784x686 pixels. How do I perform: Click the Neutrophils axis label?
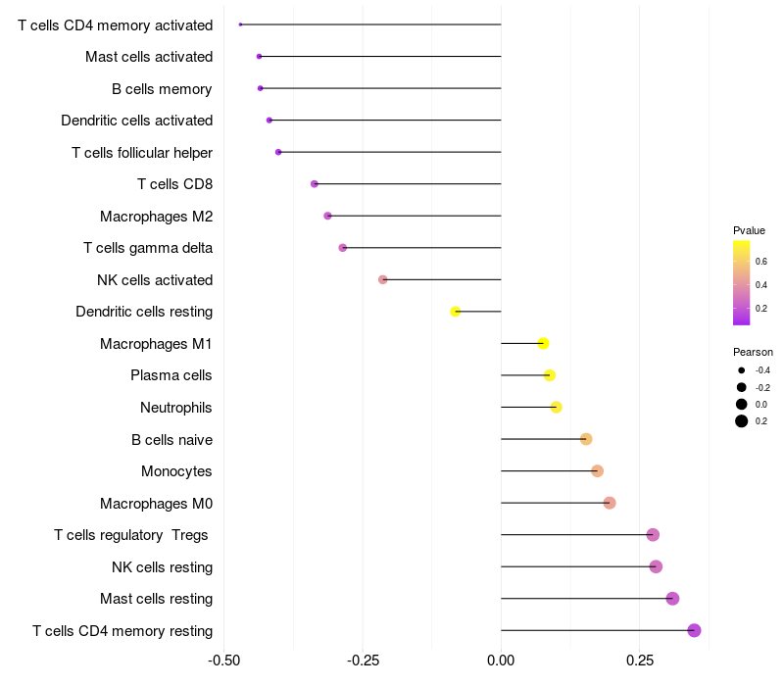pos(176,408)
